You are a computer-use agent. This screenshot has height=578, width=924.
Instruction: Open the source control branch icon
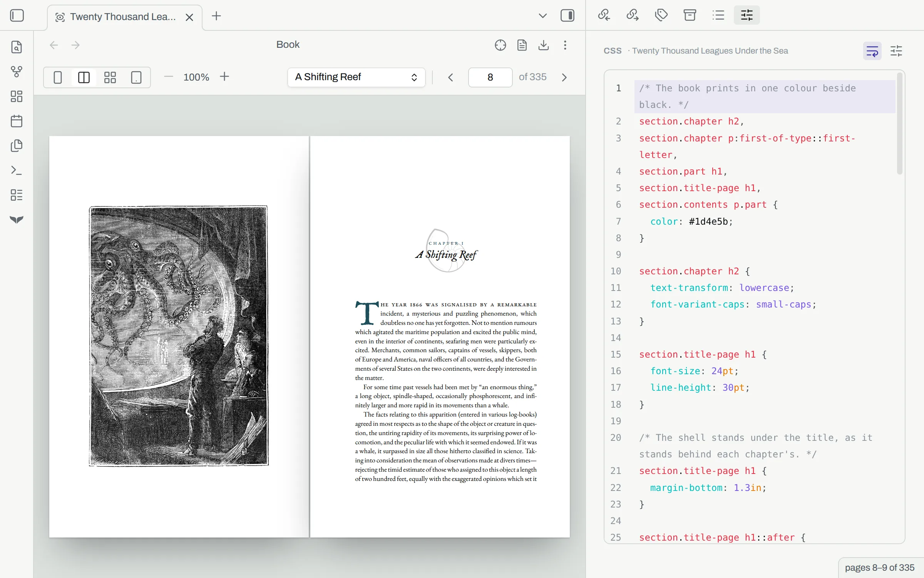click(17, 72)
